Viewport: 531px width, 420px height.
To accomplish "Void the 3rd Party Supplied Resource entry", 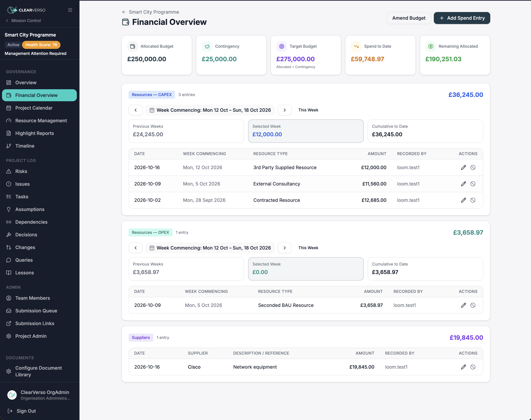I will point(473,167).
